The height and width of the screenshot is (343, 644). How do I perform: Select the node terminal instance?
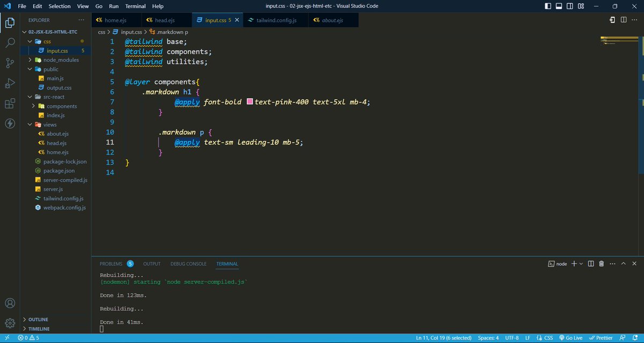(558, 264)
